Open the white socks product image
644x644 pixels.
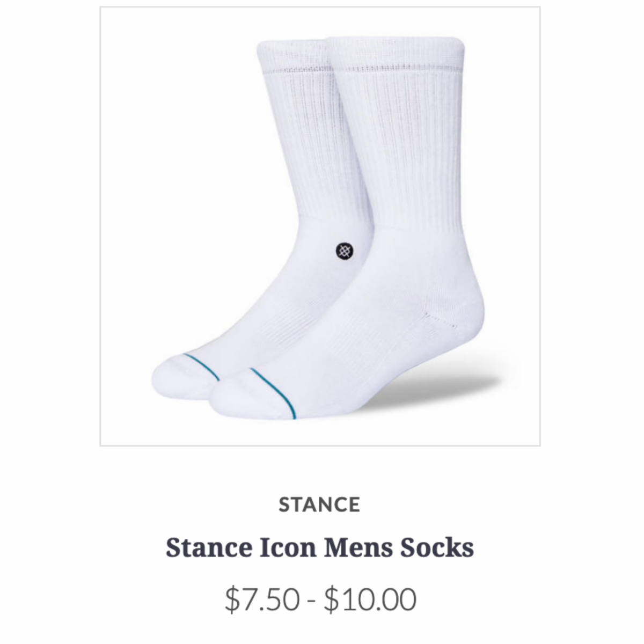pyautogui.click(x=320, y=226)
